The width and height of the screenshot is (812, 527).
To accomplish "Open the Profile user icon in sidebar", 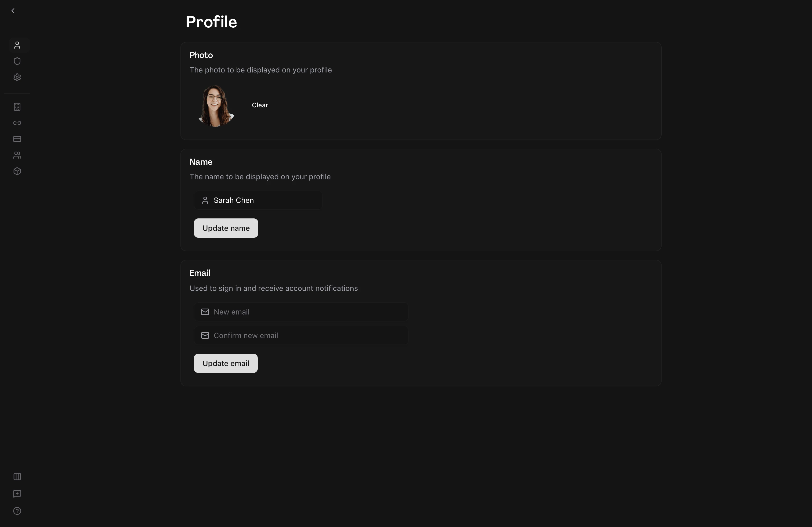I will (x=17, y=45).
